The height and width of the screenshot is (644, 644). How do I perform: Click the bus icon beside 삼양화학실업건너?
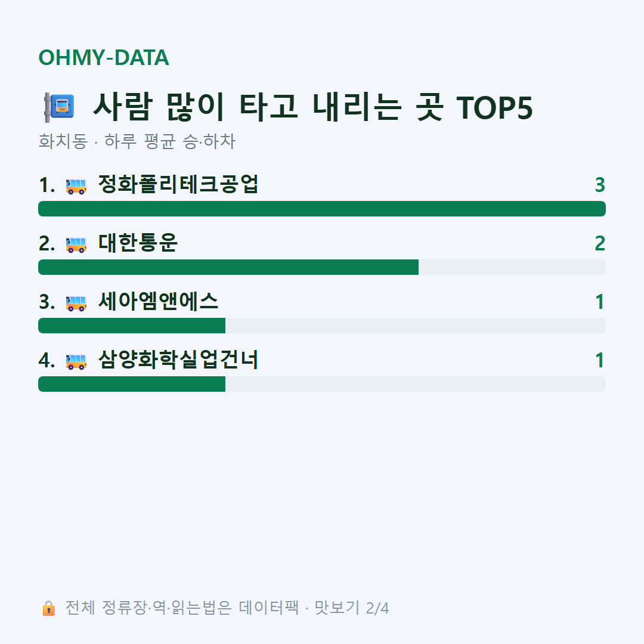[x=76, y=361]
